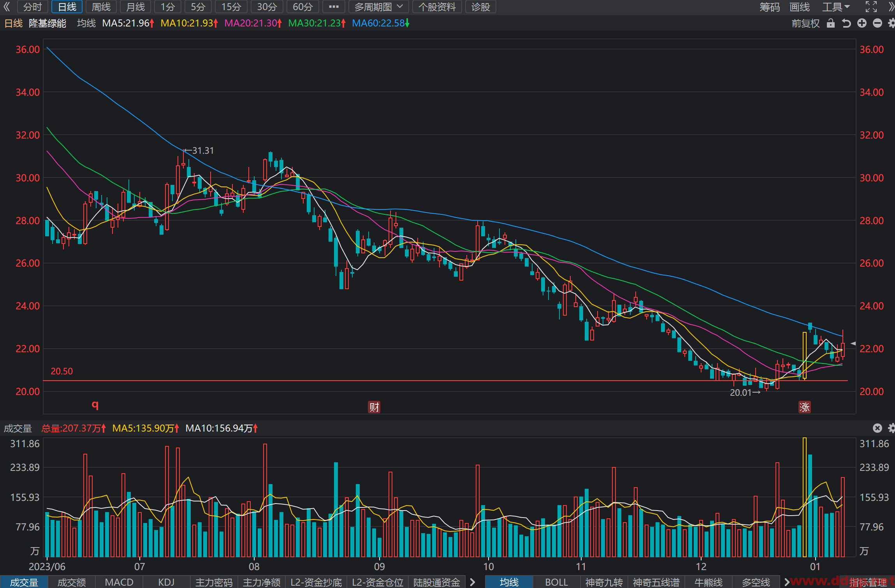
Task: Open 个股资料 stock info
Action: [x=437, y=7]
